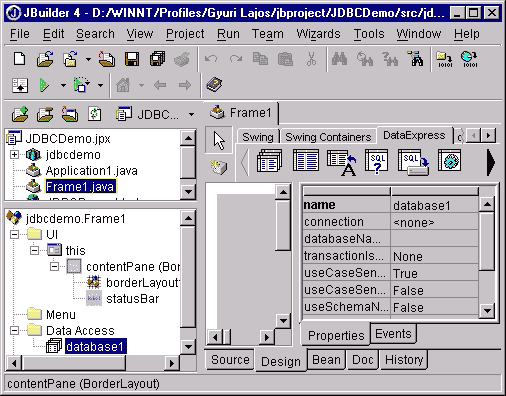
Task: Expand the jdbcdemo package node
Action: 14,155
